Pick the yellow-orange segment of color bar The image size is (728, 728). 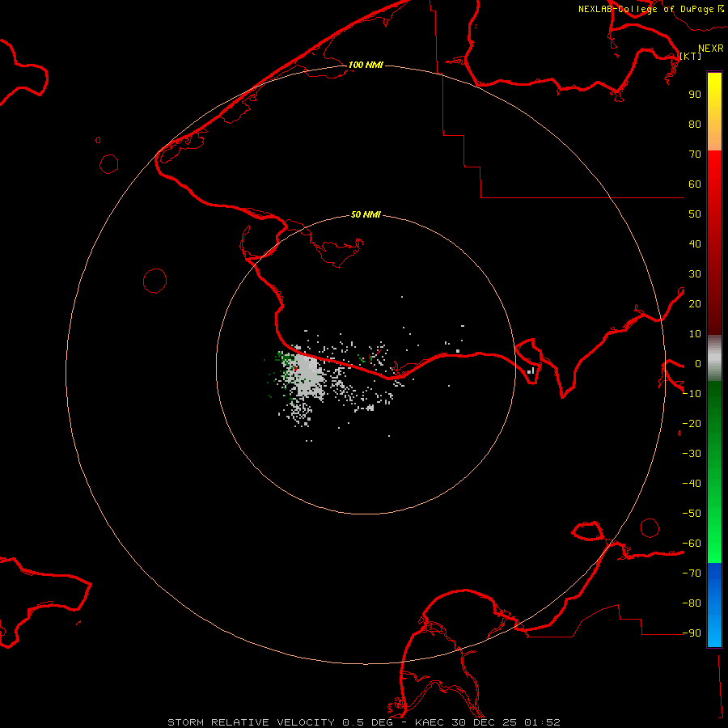pos(714,112)
